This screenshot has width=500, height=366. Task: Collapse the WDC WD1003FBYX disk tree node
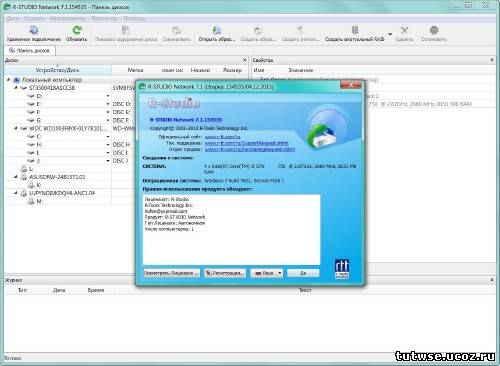[16, 128]
